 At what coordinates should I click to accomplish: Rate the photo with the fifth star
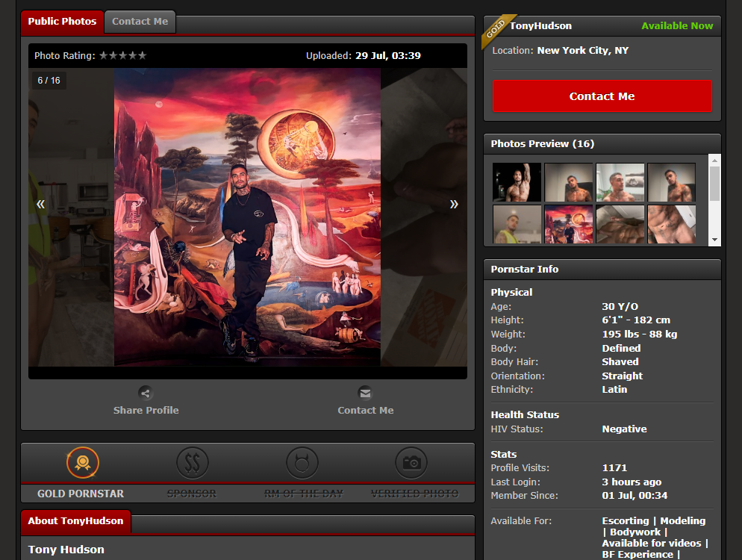142,55
